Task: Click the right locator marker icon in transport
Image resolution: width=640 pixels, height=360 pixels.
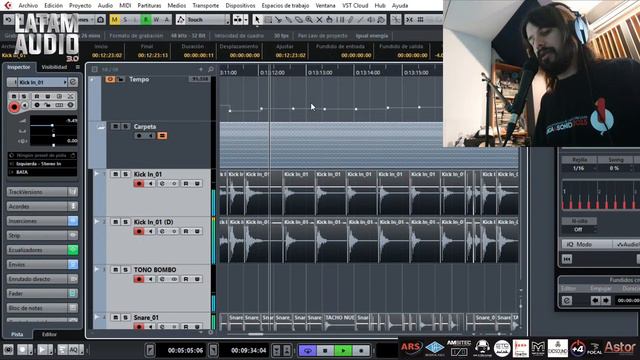Action: (x=213, y=350)
